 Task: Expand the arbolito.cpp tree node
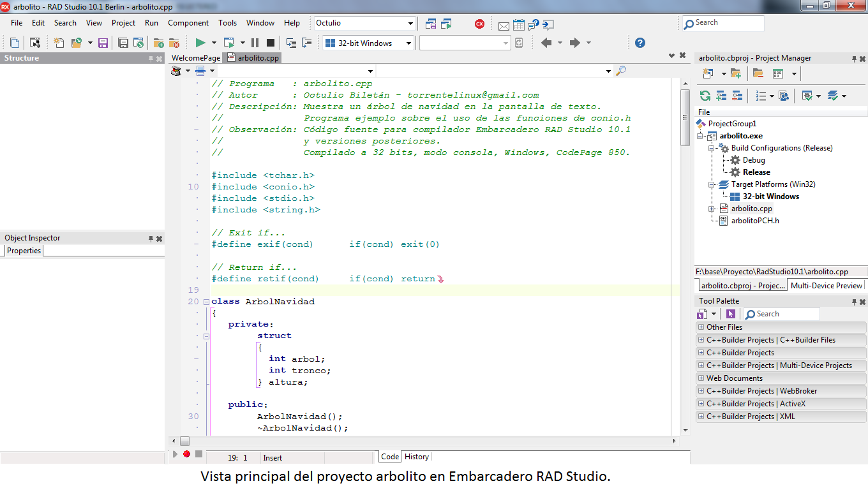(x=712, y=209)
